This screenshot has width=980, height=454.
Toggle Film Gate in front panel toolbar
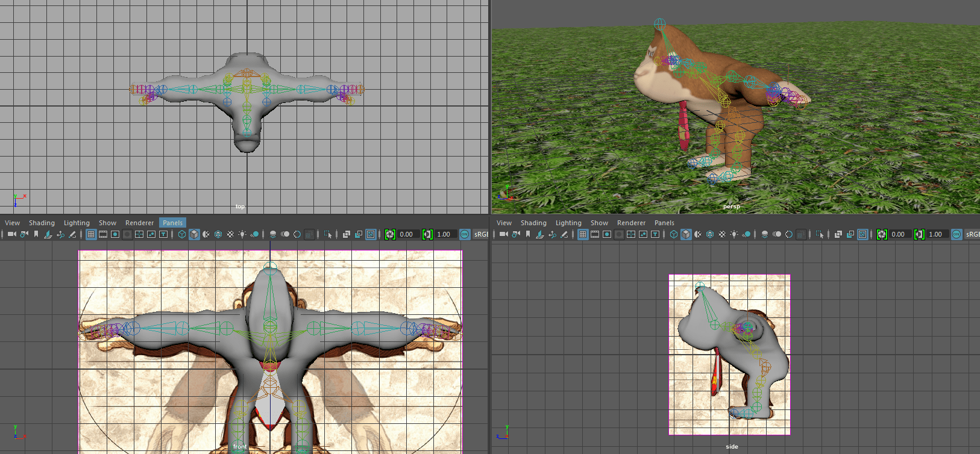(103, 234)
